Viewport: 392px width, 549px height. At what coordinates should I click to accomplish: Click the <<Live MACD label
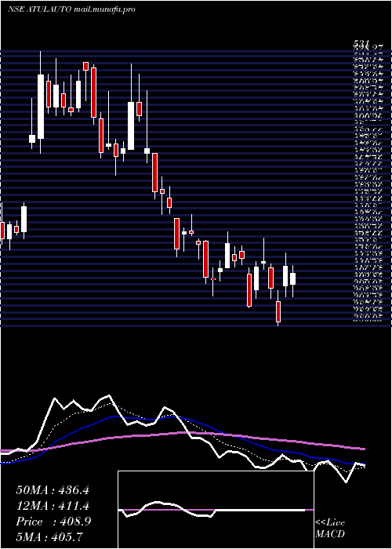(x=330, y=528)
